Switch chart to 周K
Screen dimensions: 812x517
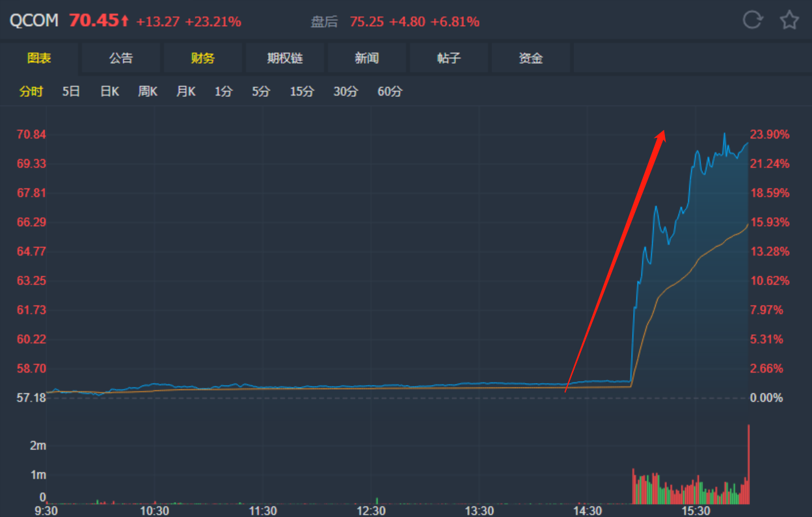[148, 92]
